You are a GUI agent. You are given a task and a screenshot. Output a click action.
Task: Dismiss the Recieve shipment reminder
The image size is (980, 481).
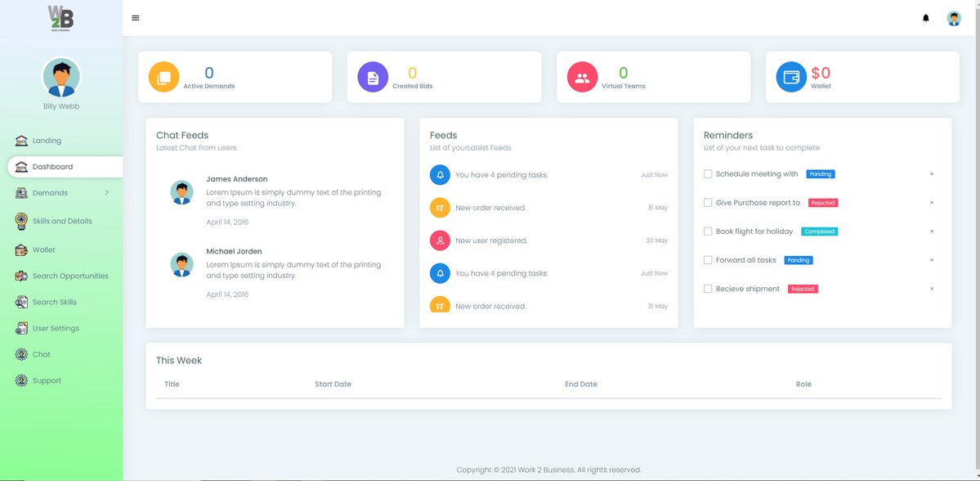click(x=931, y=289)
